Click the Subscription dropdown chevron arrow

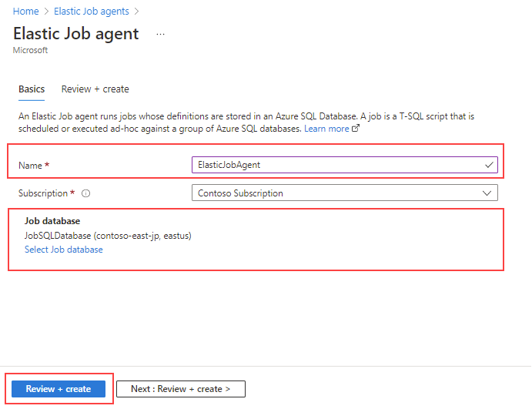pos(487,193)
